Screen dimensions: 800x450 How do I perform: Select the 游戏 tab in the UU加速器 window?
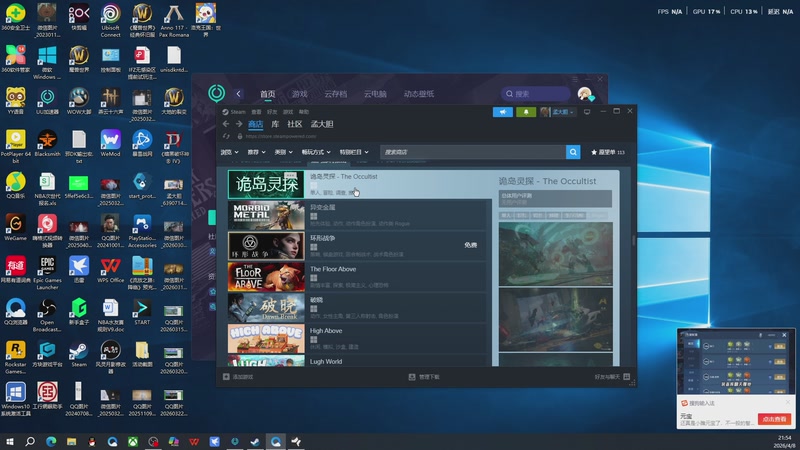coord(299,94)
